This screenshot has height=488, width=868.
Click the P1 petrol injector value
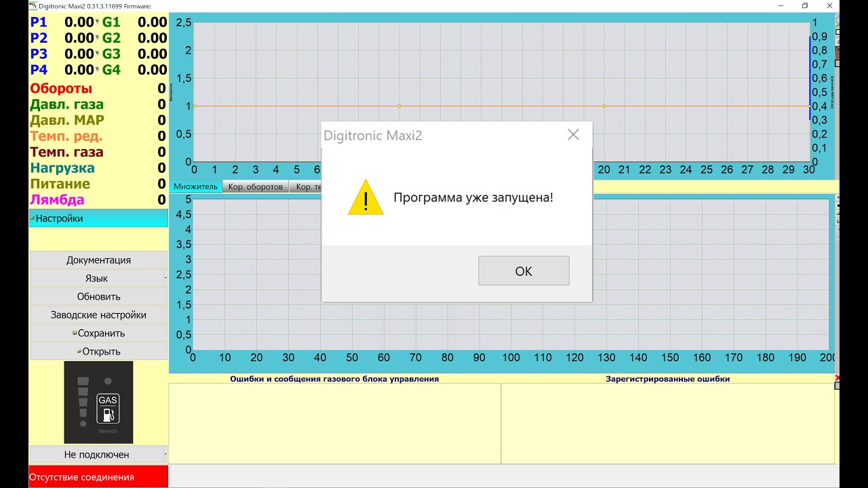(x=79, y=22)
